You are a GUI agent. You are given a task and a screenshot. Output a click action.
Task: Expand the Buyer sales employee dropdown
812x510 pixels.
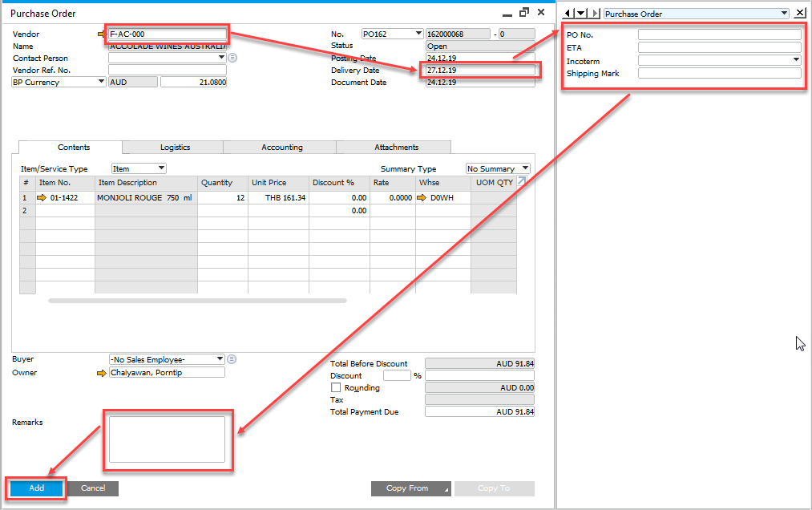pos(220,359)
